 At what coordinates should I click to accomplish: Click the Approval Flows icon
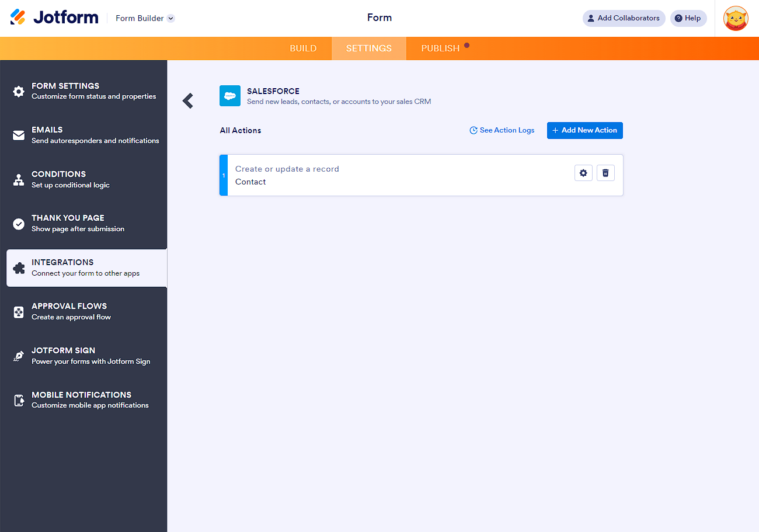pos(19,312)
